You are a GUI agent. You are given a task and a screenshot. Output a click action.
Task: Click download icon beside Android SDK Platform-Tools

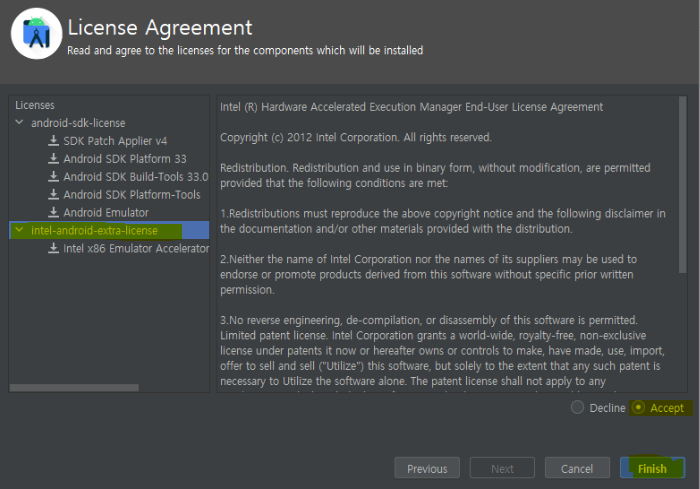(54, 194)
